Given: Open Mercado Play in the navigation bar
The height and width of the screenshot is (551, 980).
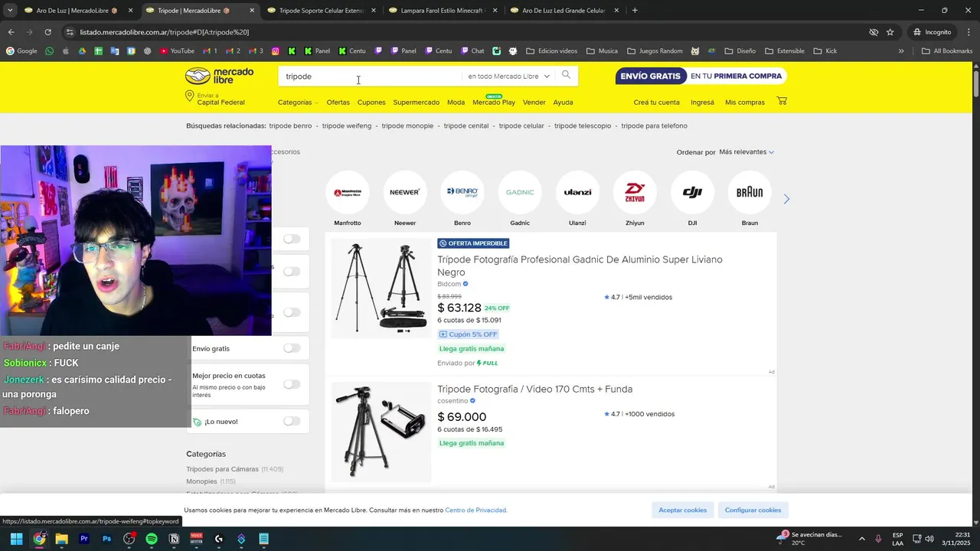Looking at the screenshot, I should click(x=494, y=103).
